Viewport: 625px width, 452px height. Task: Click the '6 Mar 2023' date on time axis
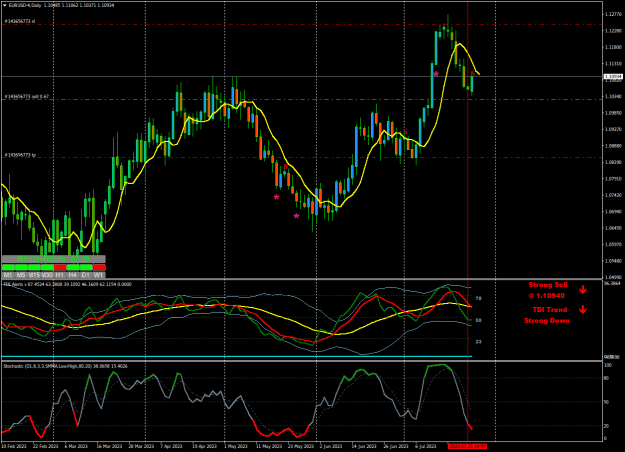[76, 446]
